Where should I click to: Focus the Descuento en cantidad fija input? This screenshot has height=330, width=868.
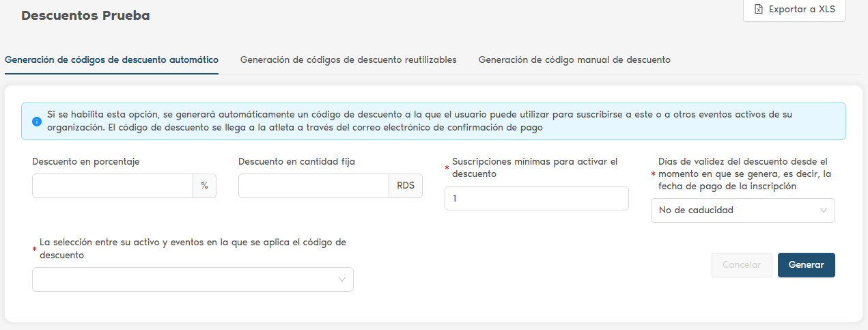(x=313, y=186)
